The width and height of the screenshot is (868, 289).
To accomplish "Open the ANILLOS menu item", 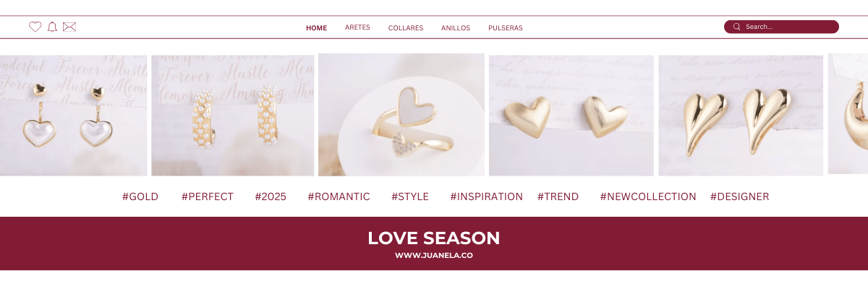I will [456, 28].
